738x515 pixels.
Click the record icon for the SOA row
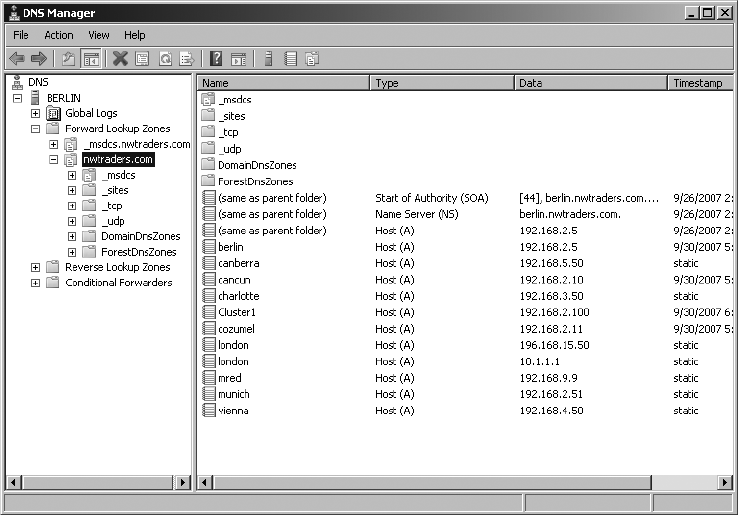(x=209, y=198)
